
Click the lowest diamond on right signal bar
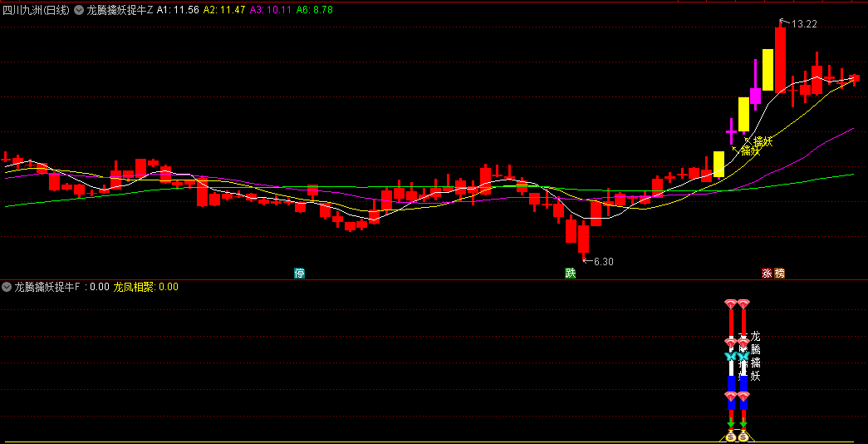[x=743, y=396]
